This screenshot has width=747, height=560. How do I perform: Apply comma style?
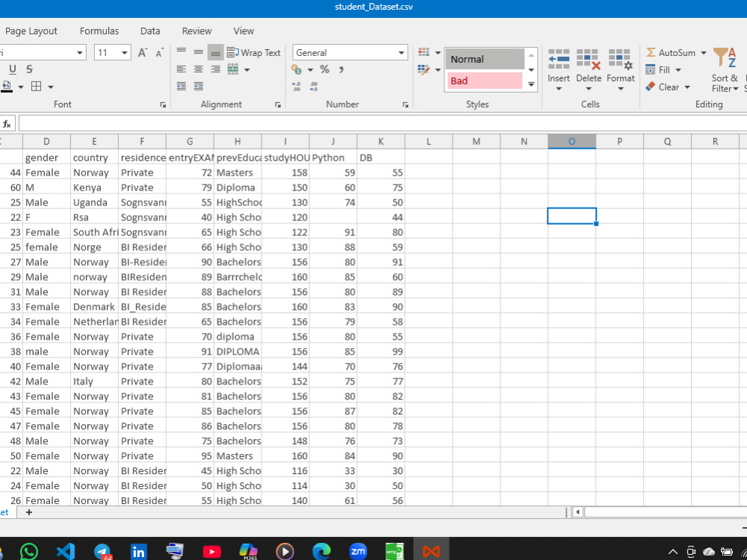point(341,69)
